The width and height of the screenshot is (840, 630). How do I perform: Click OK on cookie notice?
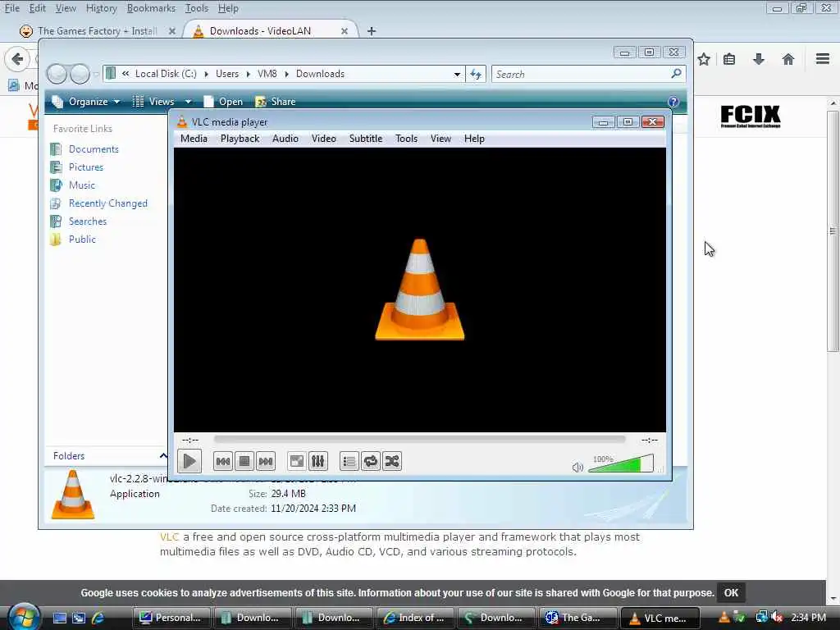pos(731,593)
